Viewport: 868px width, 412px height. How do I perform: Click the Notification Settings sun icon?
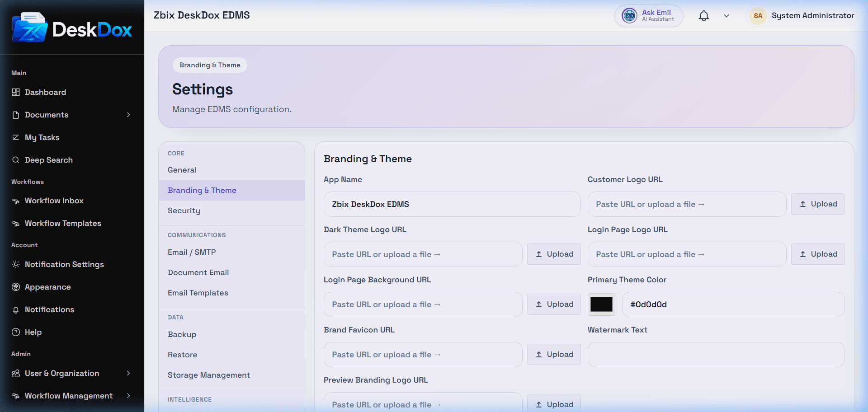16,264
